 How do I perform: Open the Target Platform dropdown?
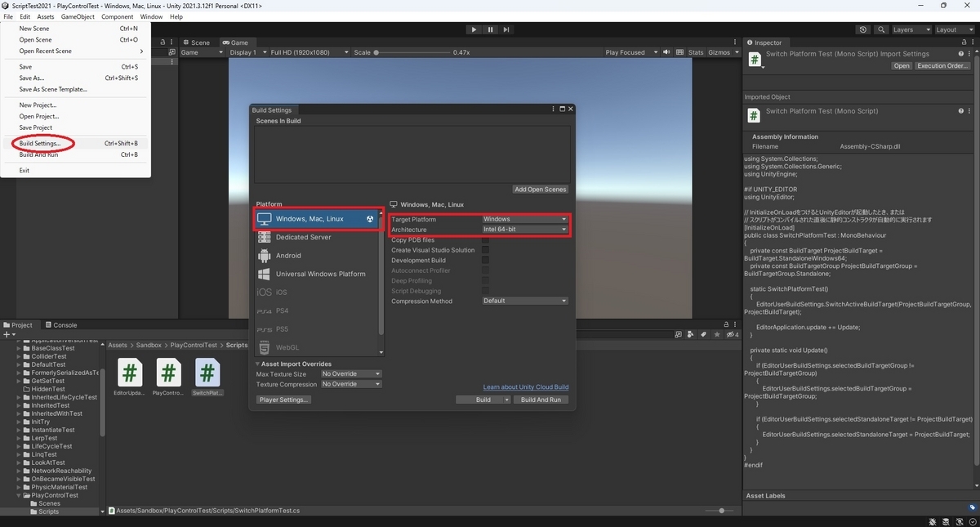coord(524,219)
